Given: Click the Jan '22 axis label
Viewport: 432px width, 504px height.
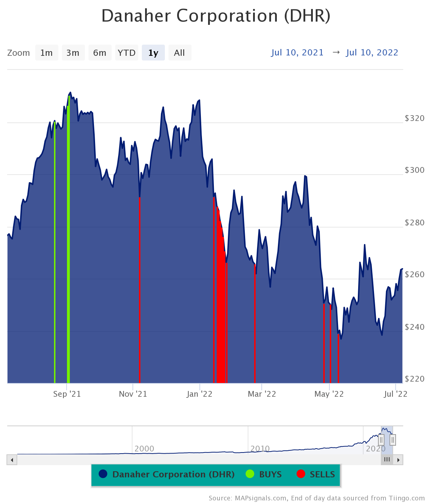Looking at the screenshot, I should point(199,394).
